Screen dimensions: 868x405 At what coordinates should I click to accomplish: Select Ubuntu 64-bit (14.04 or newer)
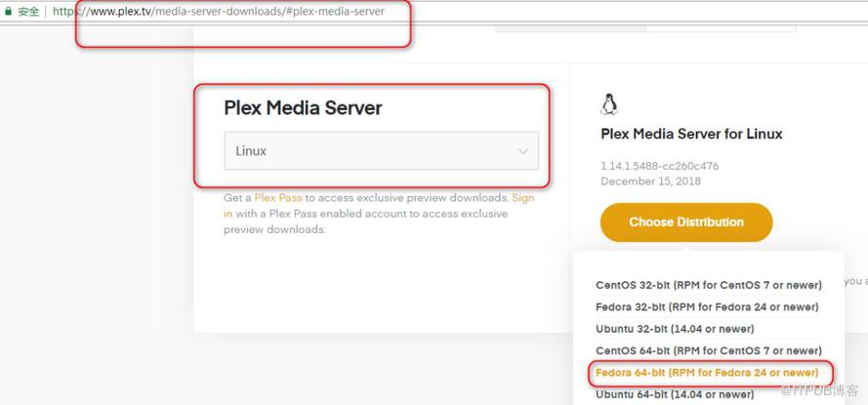[675, 394]
